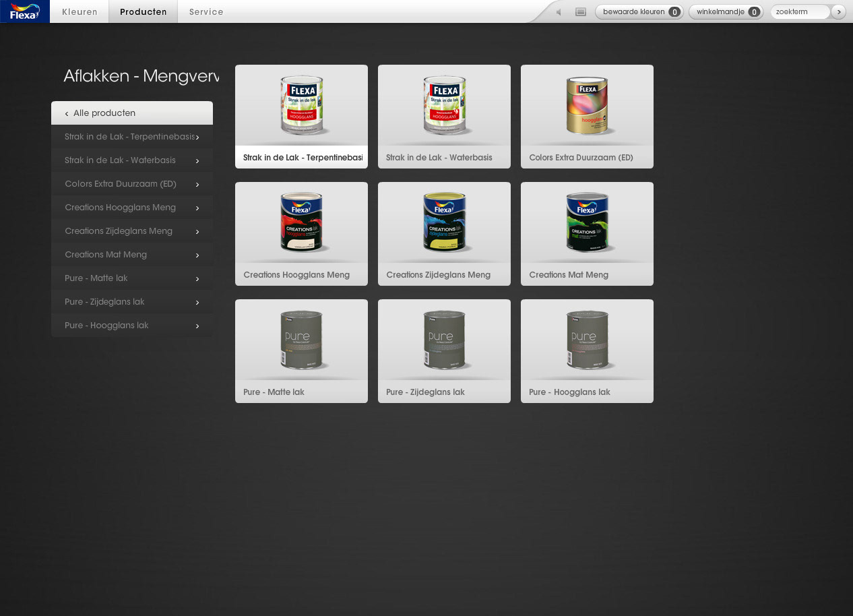Submit search with the arrow button

838,11
